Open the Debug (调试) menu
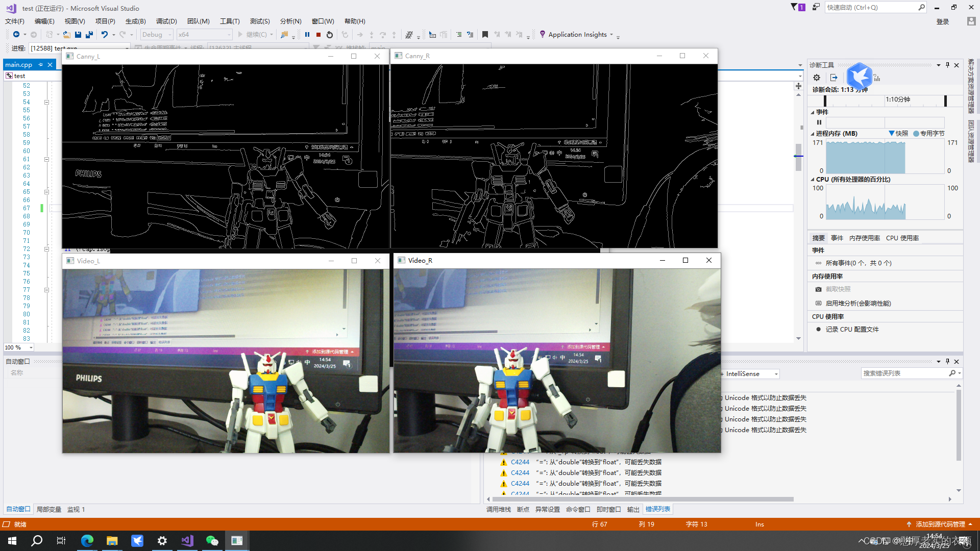The height and width of the screenshot is (551, 980). pyautogui.click(x=166, y=21)
